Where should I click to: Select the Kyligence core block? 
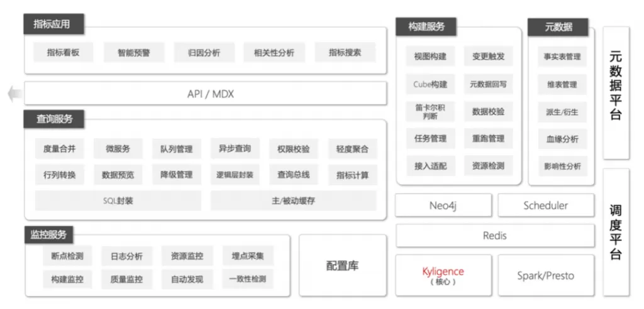click(443, 275)
